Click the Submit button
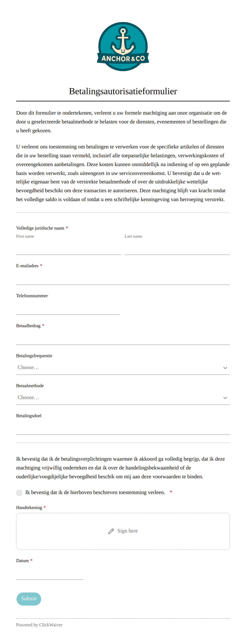The image size is (246, 644). [29, 599]
